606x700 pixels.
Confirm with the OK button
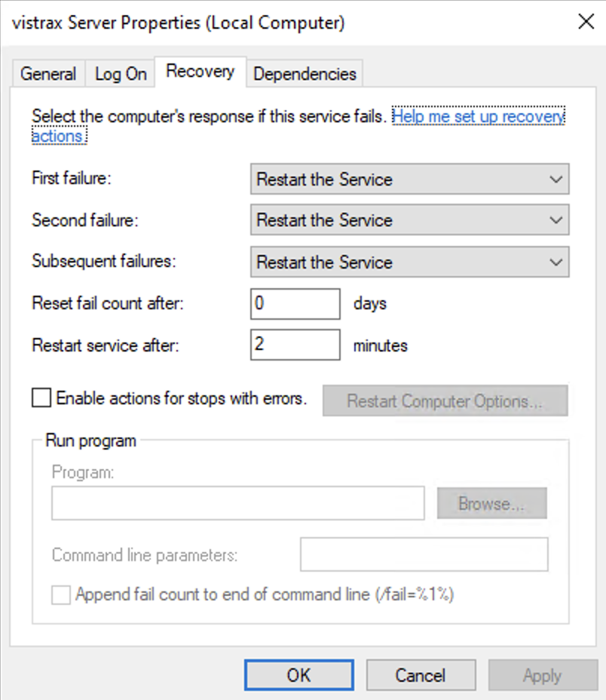tap(299, 675)
